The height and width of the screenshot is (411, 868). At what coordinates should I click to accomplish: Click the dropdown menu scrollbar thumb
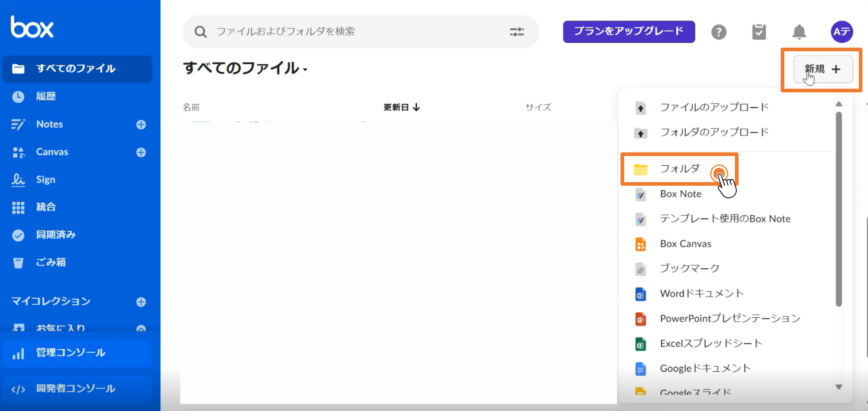point(839,209)
